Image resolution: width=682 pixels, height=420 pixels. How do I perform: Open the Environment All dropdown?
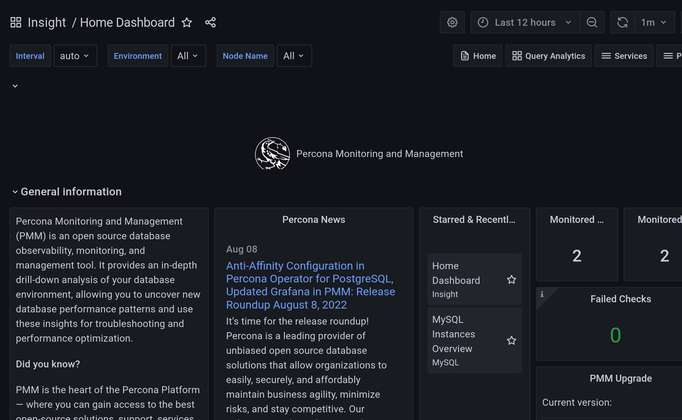tap(187, 56)
